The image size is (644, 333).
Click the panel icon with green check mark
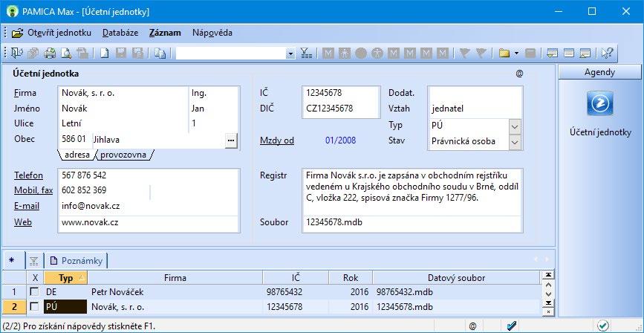coord(553,53)
